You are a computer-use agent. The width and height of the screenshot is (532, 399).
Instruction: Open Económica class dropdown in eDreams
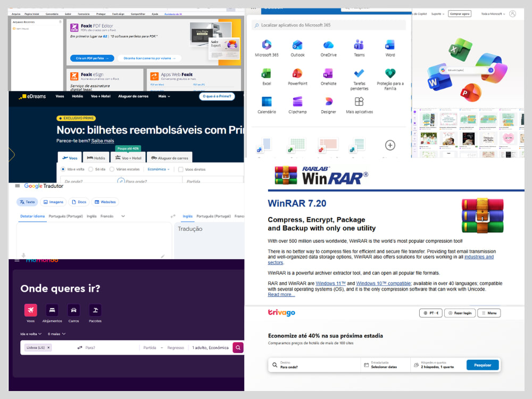[159, 169]
